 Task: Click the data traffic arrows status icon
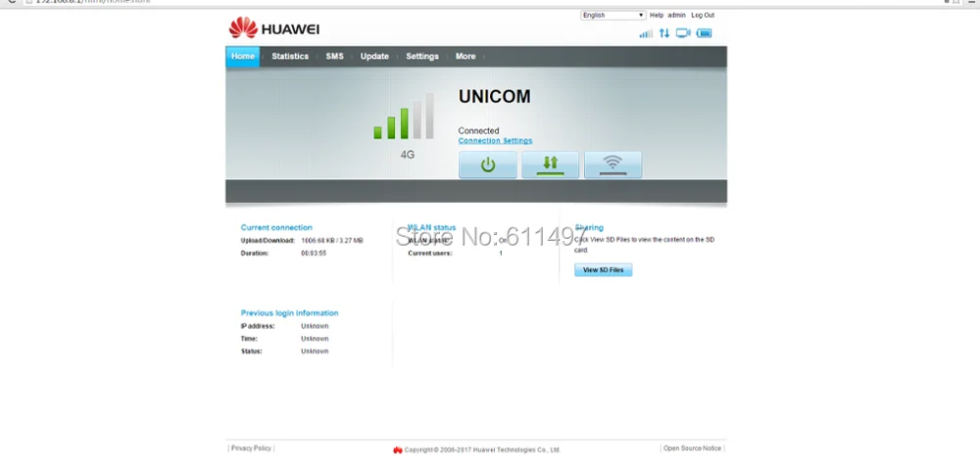(x=663, y=33)
